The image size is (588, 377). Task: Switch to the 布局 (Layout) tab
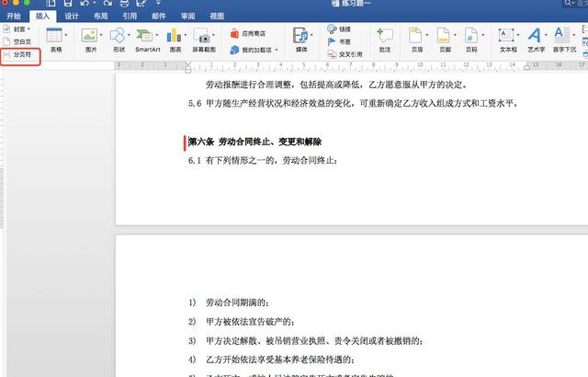(100, 16)
